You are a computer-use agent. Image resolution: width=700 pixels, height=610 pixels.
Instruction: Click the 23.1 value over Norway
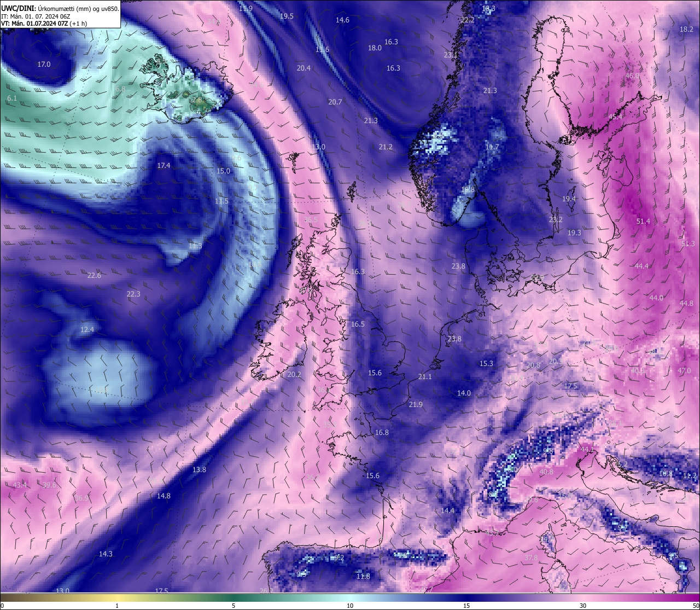pyautogui.click(x=451, y=55)
